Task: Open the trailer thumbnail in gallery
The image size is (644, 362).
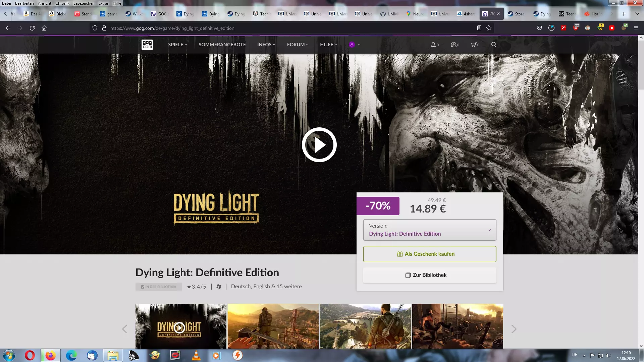Action: (x=181, y=326)
